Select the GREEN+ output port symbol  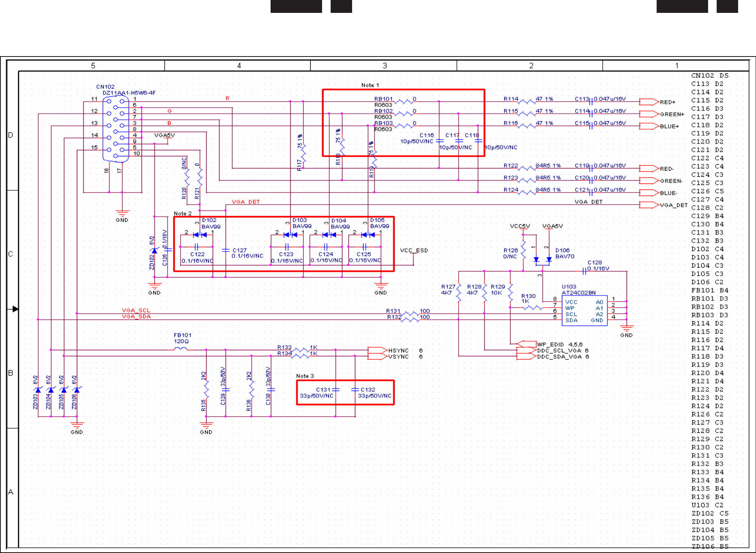648,114
